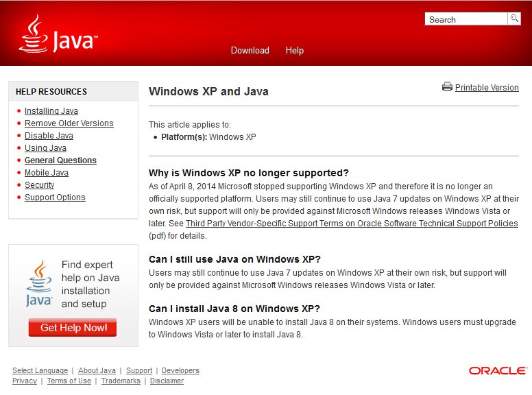Image resolution: width=532 pixels, height=395 pixels.
Task: Click the Get Help Now! button
Action: click(73, 328)
